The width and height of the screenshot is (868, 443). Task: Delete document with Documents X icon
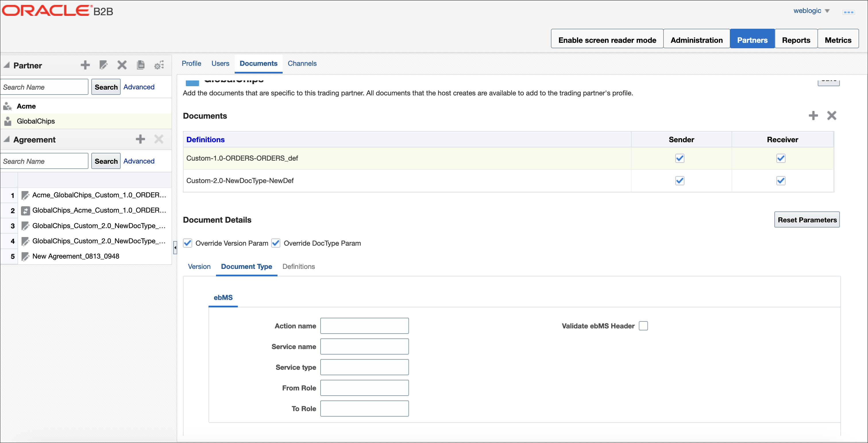832,115
